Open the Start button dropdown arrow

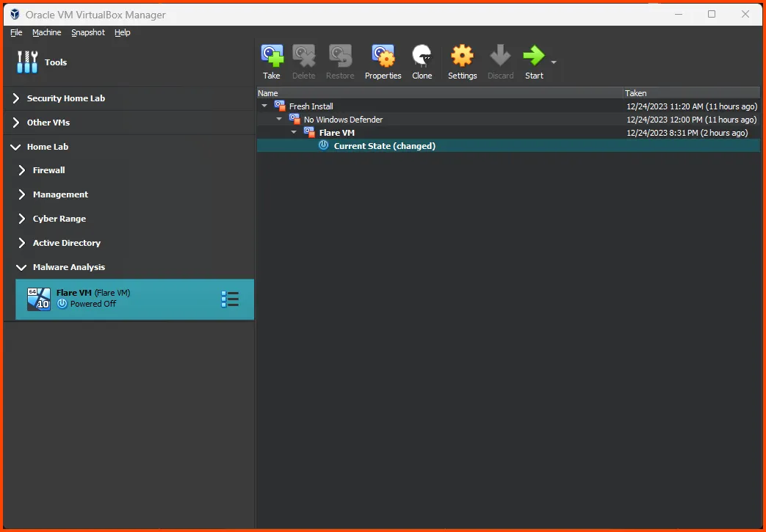click(554, 62)
